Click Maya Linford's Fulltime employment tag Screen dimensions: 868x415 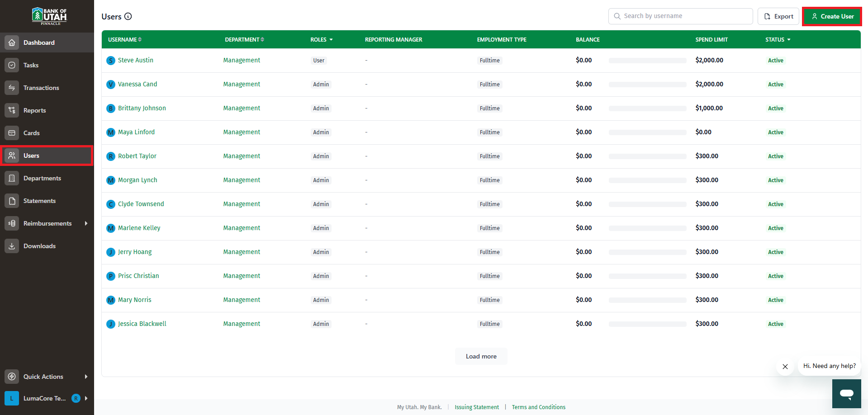tap(489, 132)
